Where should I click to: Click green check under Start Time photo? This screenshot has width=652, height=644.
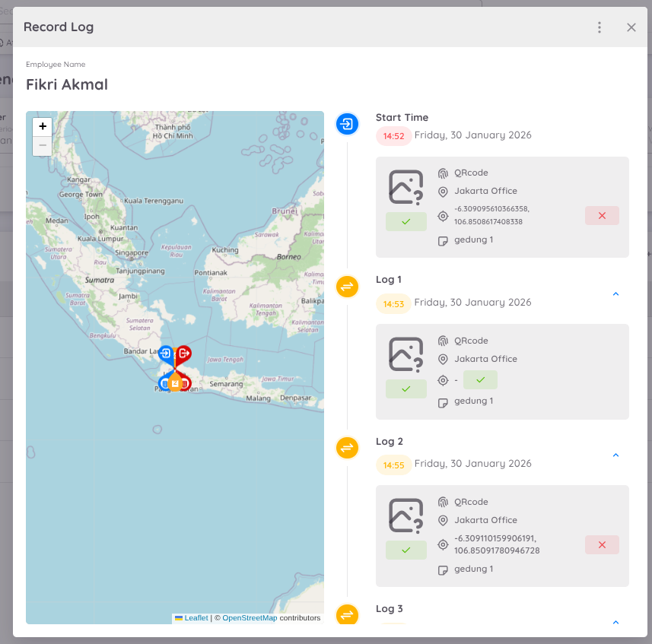406,221
